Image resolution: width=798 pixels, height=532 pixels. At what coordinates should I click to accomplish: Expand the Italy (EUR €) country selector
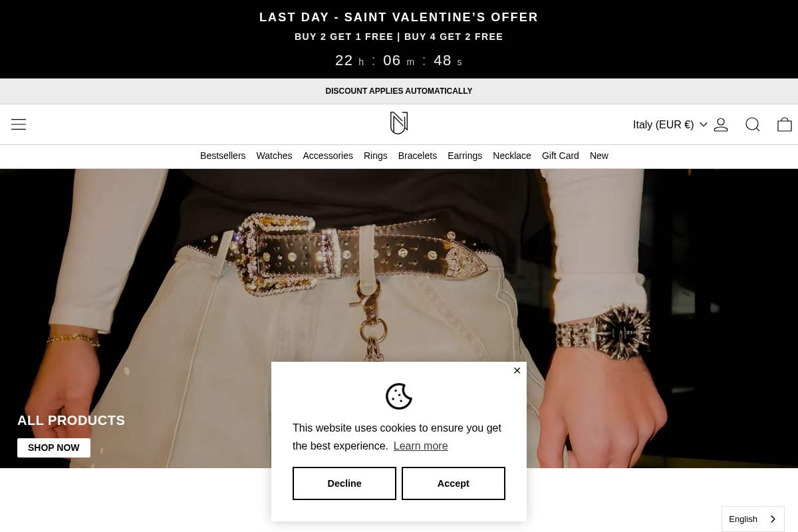[x=670, y=124]
